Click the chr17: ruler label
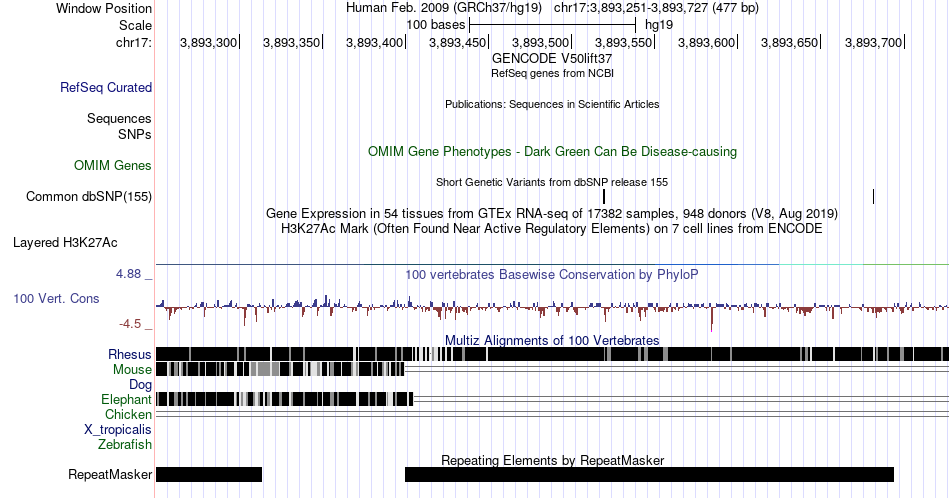Screen dimensions: 950x498 (134, 42)
